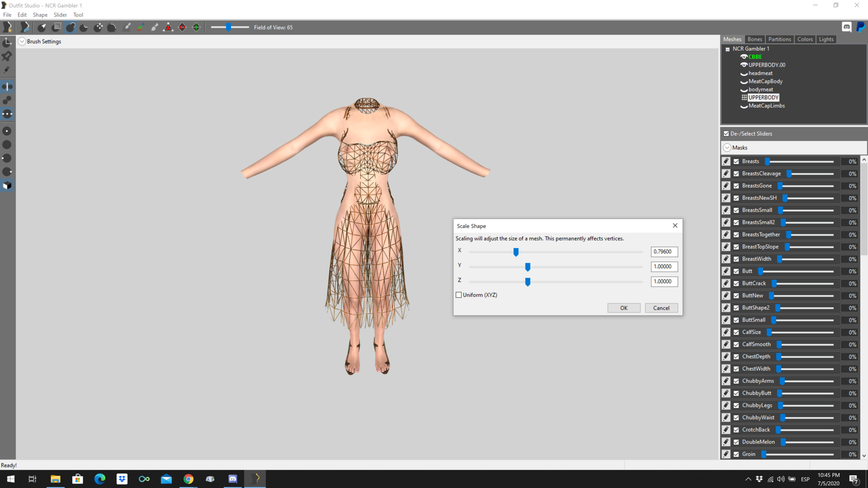The height and width of the screenshot is (488, 868).
Task: Toggle the De-/Select Sliders checkbox
Action: (x=726, y=134)
